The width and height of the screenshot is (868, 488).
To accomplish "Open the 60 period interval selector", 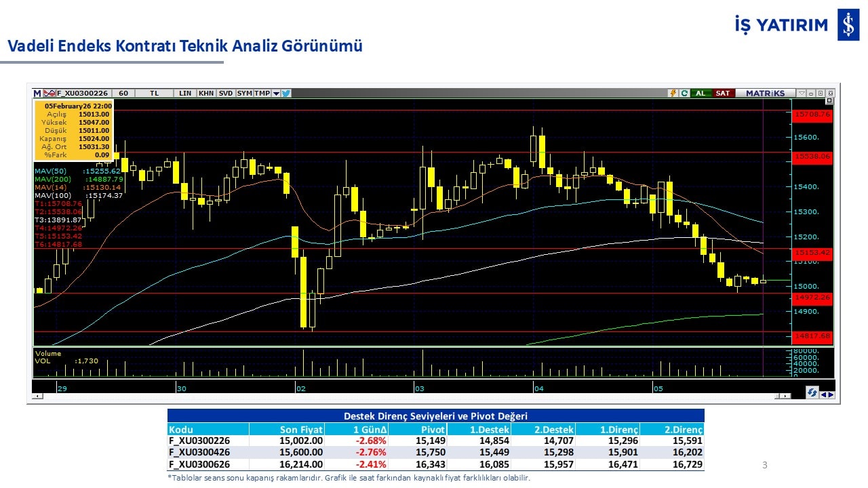I will [x=123, y=94].
